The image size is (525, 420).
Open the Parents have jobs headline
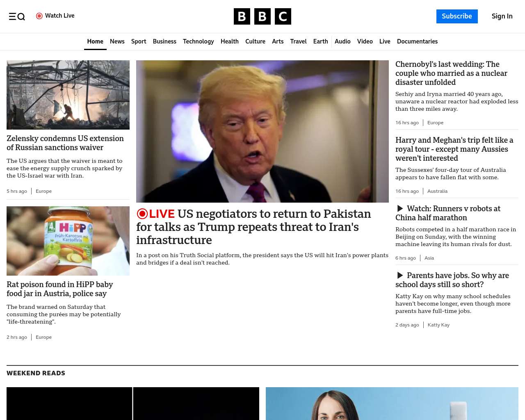(x=452, y=280)
